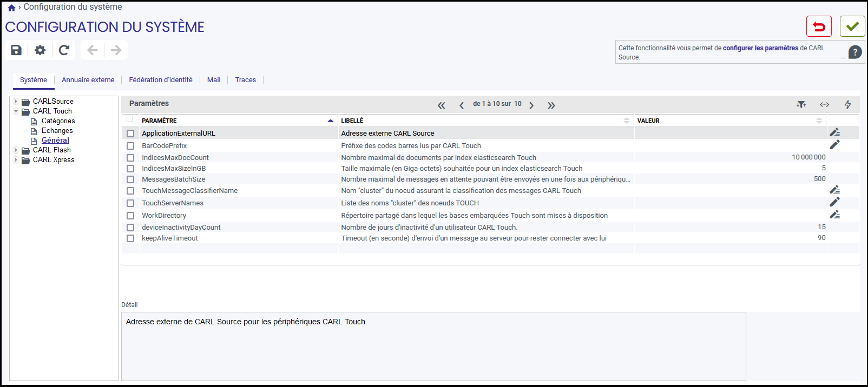Tick the WorkDirectory row checkbox
Screen dimensions: 868x387
pos(130,216)
